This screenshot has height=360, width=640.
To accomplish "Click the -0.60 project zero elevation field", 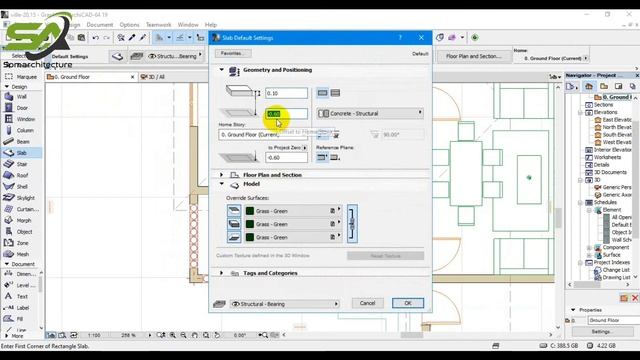I will coord(287,157).
